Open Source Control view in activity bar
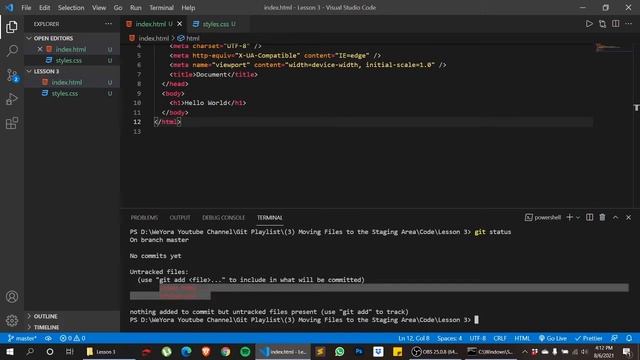640x360 pixels. (12, 76)
